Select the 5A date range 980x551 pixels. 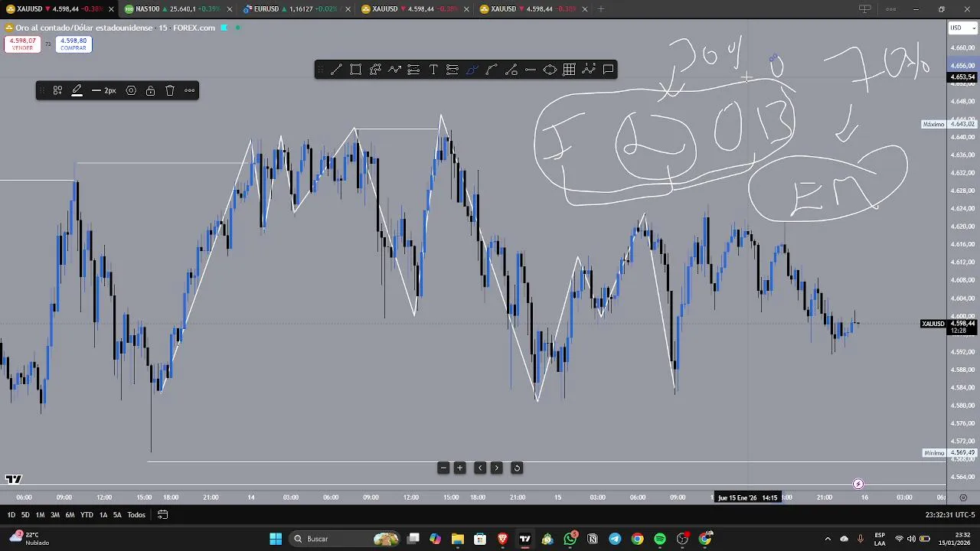pos(117,515)
